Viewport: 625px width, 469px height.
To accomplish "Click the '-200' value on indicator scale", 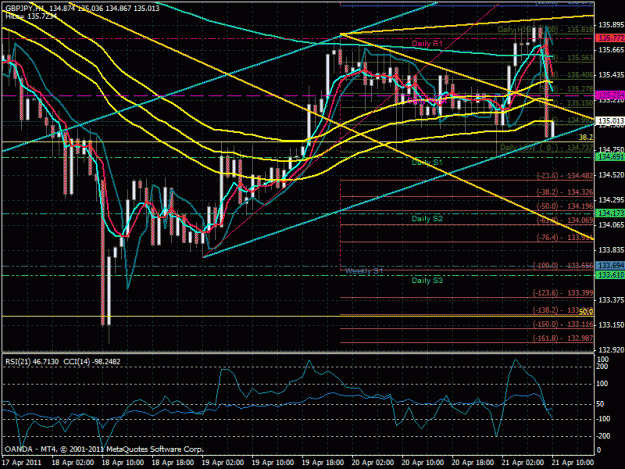I will [x=603, y=436].
